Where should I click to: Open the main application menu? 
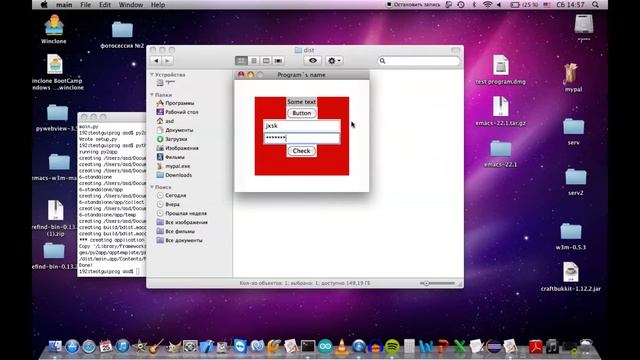point(64,5)
